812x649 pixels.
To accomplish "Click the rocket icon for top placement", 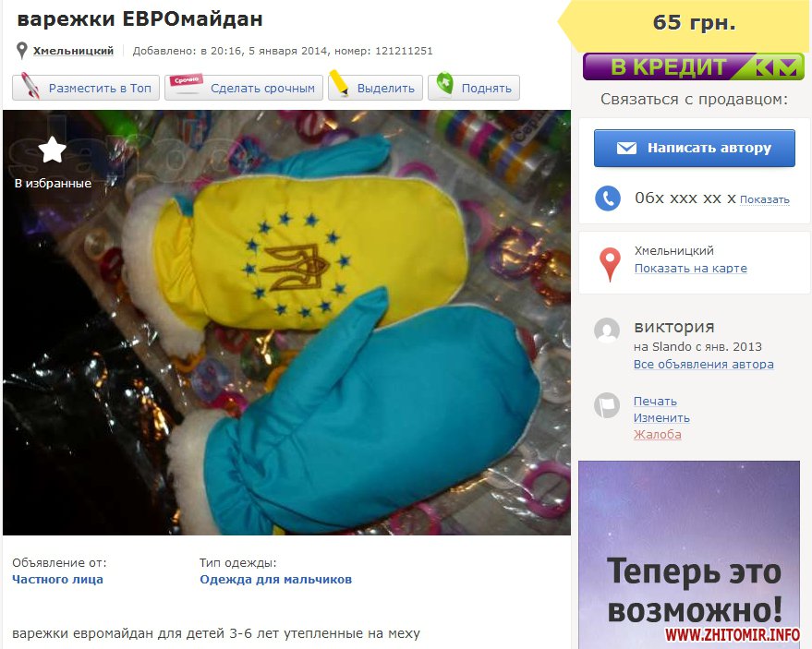I will pos(30,86).
